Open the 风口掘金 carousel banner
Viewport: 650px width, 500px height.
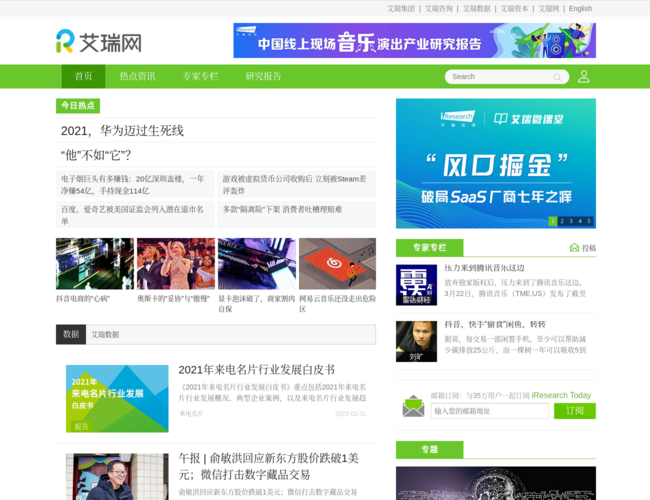tap(496, 163)
